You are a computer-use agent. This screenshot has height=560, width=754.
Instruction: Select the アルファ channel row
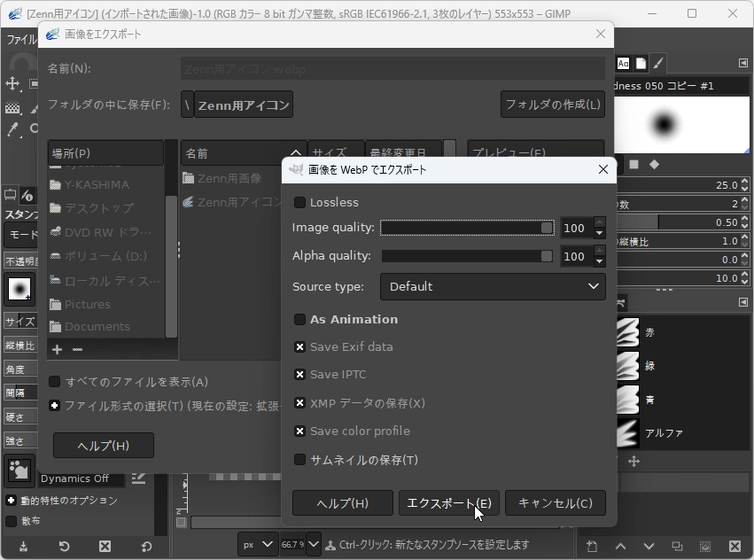pos(683,433)
